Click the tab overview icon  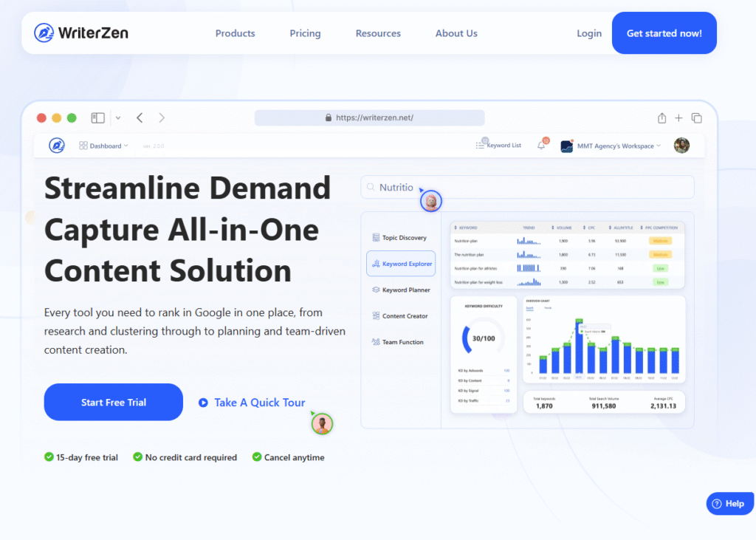pyautogui.click(x=696, y=118)
